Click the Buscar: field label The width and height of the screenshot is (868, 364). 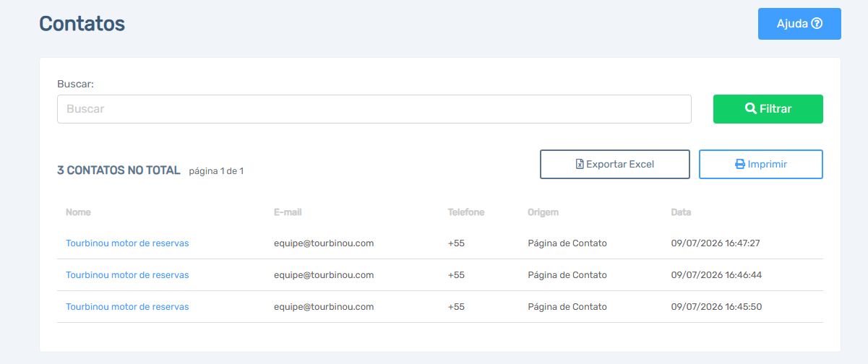coord(76,84)
